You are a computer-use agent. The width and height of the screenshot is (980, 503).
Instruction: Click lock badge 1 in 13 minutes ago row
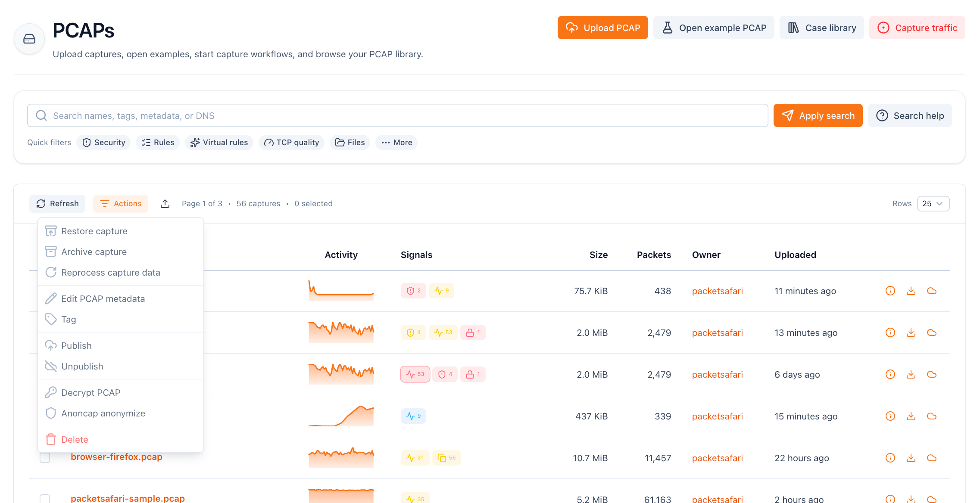(x=473, y=332)
